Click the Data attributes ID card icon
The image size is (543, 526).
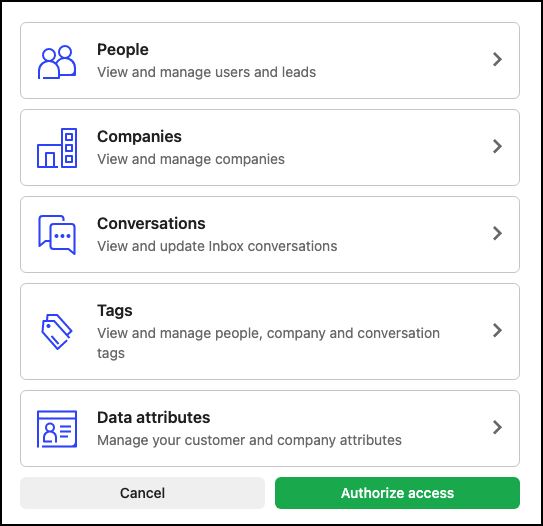[57, 429]
